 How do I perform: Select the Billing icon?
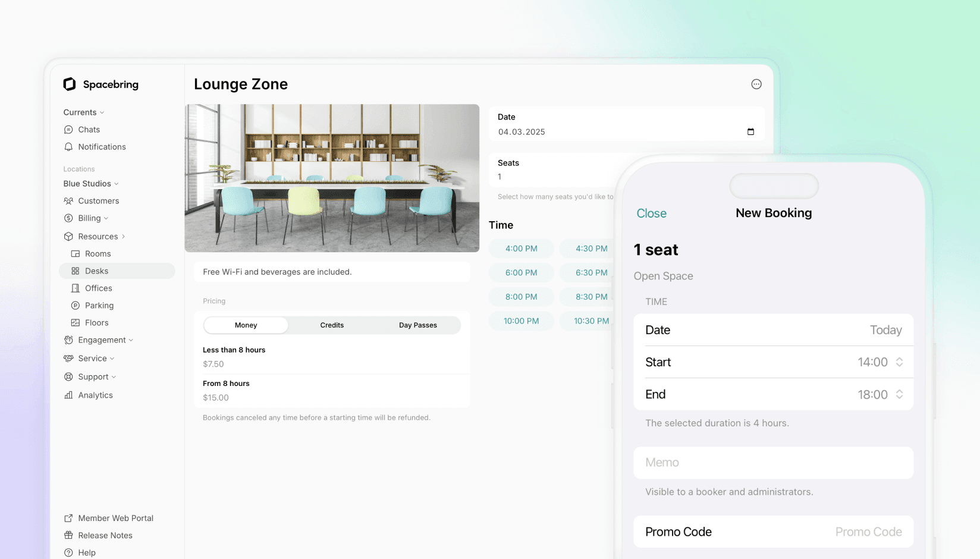[68, 218]
